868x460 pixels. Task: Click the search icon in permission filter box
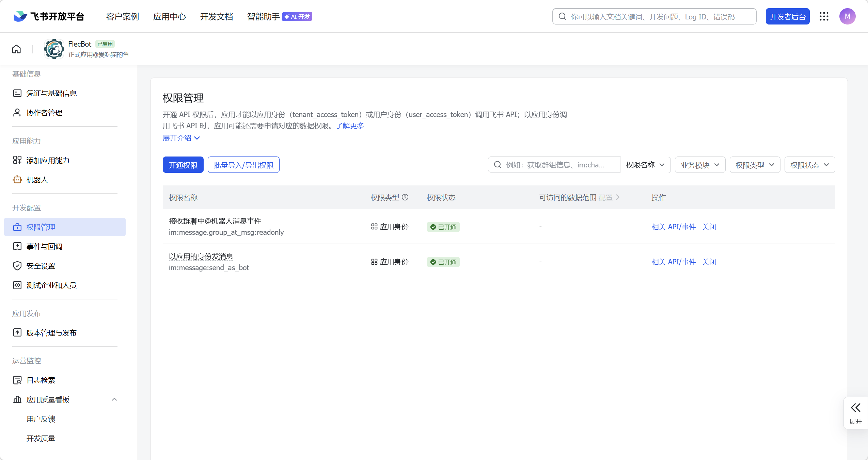pos(498,165)
